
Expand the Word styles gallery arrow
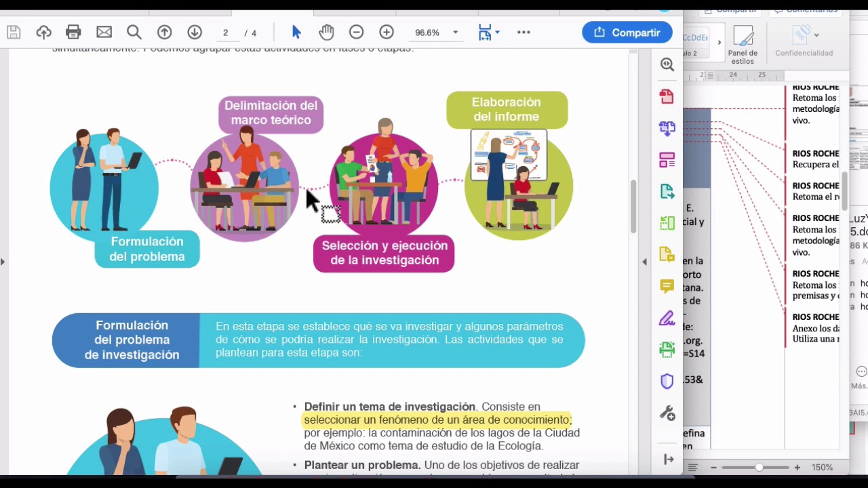click(x=719, y=43)
